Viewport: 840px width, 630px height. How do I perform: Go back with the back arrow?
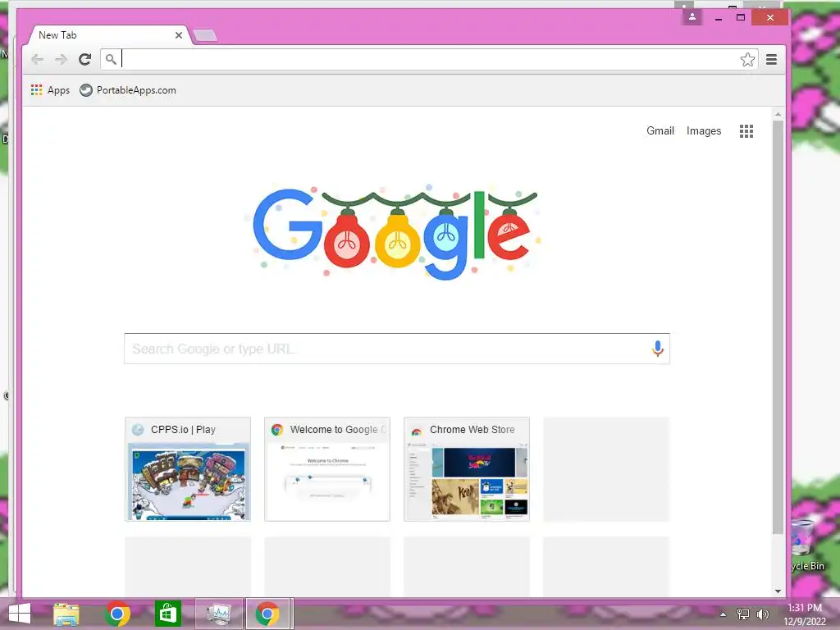tap(37, 59)
